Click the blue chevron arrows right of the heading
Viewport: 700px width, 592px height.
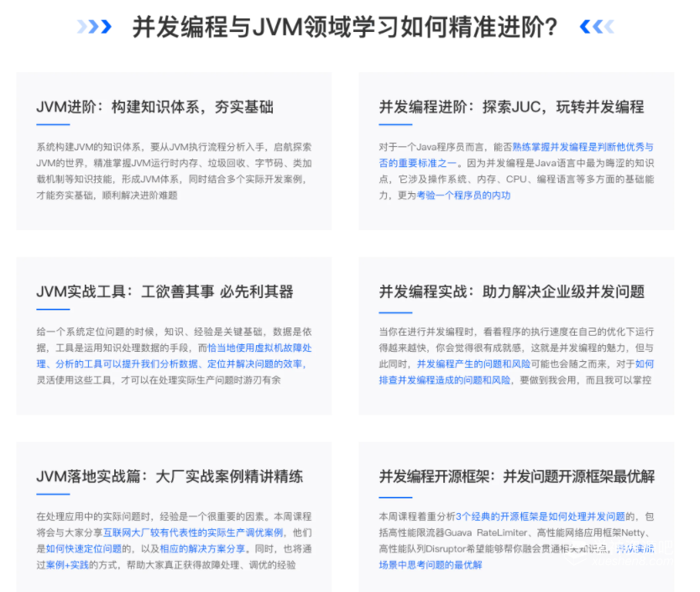[596, 28]
